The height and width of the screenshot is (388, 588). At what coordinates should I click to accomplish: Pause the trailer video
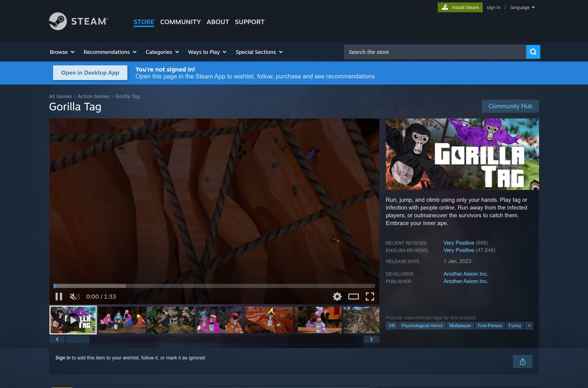59,296
